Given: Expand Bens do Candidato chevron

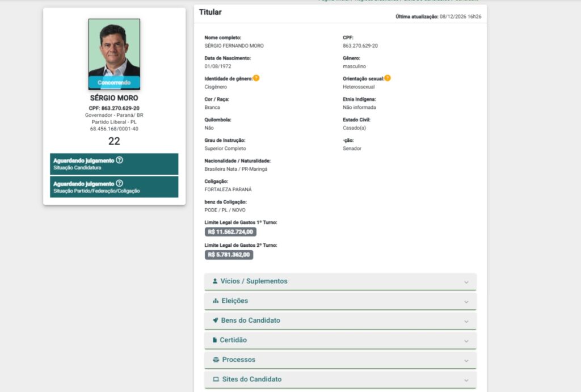Looking at the screenshot, I should click(x=466, y=322).
